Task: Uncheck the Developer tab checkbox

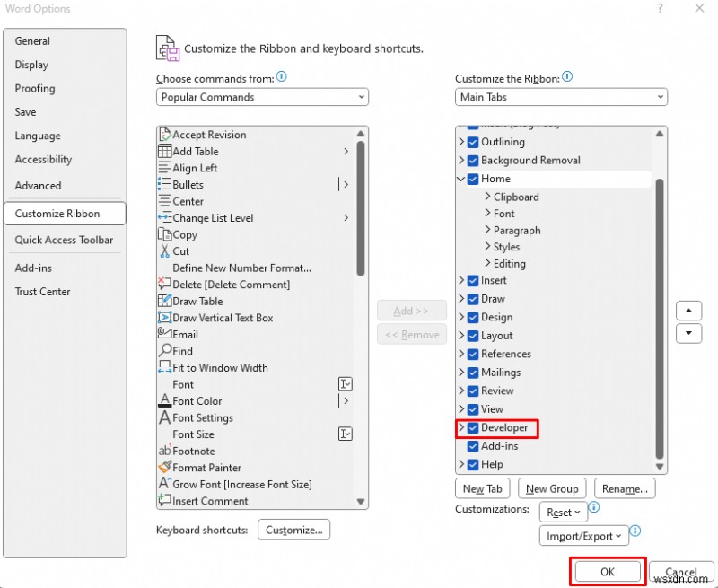Action: 473,427
